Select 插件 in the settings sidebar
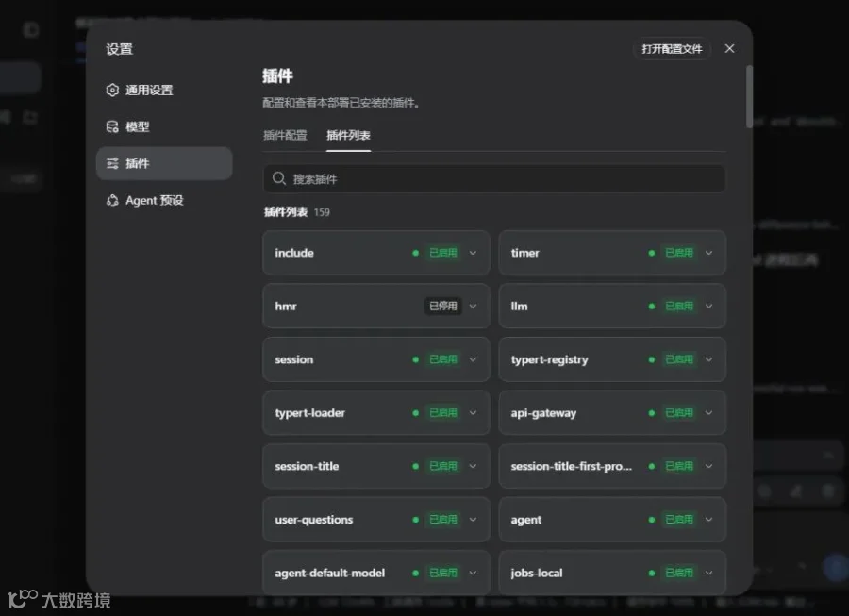The height and width of the screenshot is (616, 849). (164, 163)
